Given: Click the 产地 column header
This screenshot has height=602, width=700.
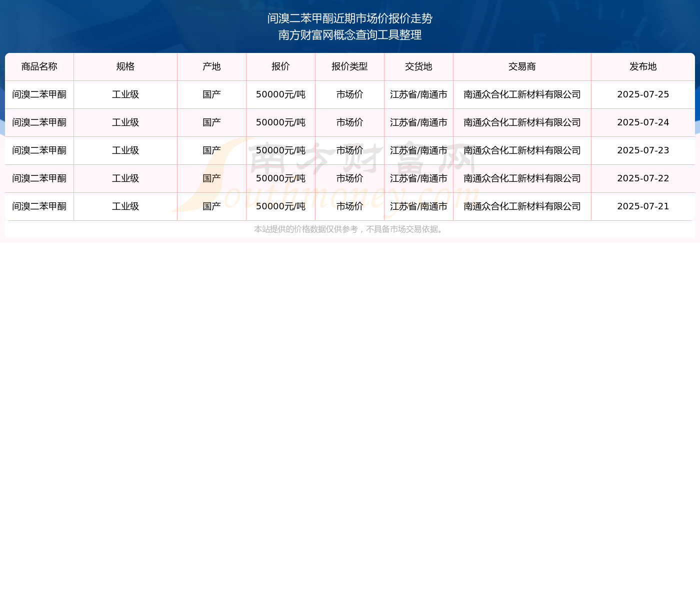Looking at the screenshot, I should click(x=211, y=66).
